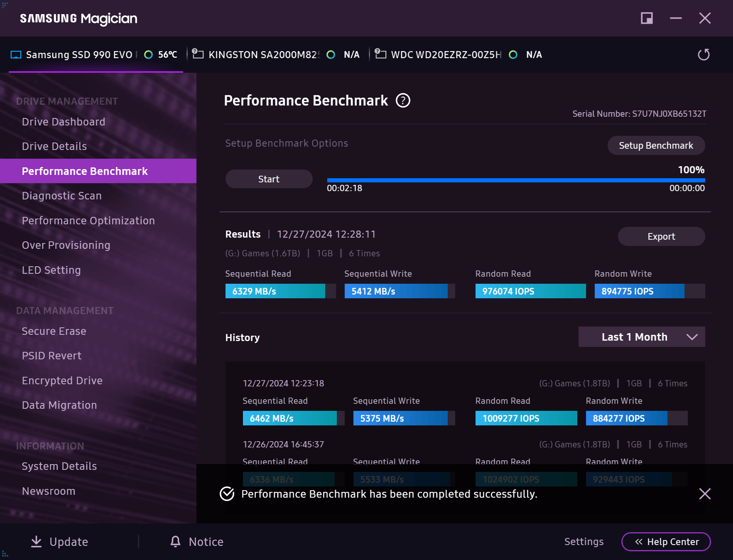This screenshot has width=733, height=560.
Task: Open the Help Center
Action: pyautogui.click(x=666, y=542)
